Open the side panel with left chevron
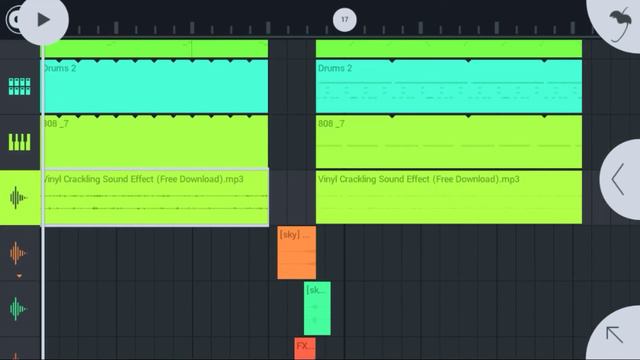 coord(619,180)
